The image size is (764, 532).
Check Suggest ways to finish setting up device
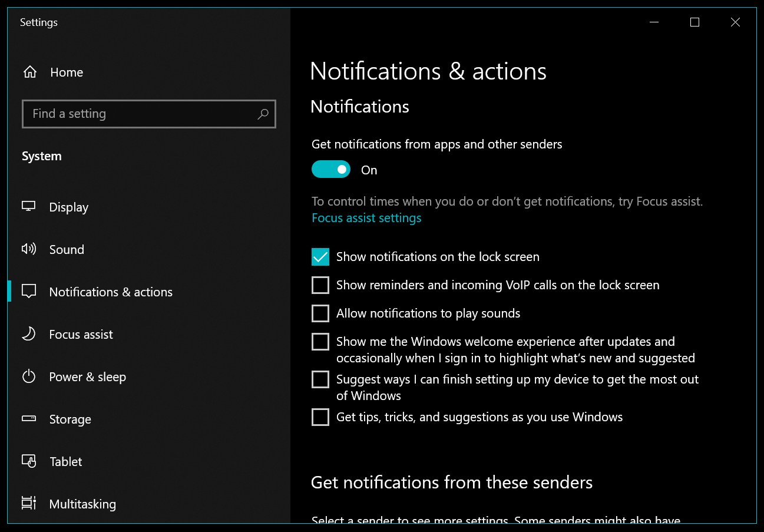320,379
